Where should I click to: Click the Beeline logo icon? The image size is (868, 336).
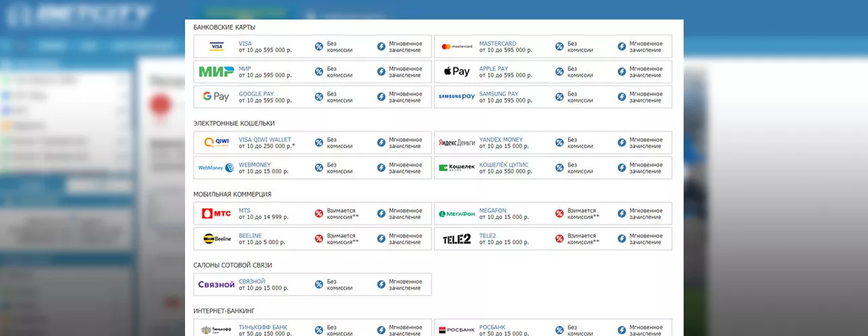(216, 239)
